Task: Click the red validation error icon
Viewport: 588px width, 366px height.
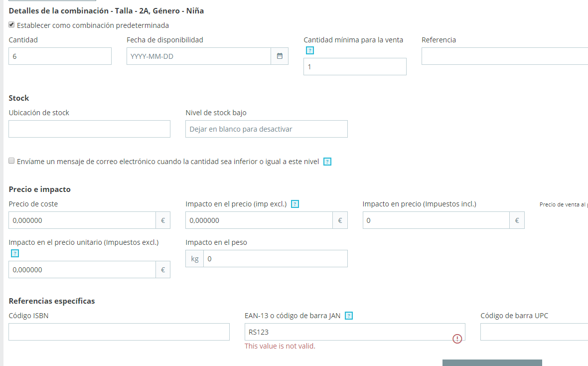Action: (x=457, y=339)
